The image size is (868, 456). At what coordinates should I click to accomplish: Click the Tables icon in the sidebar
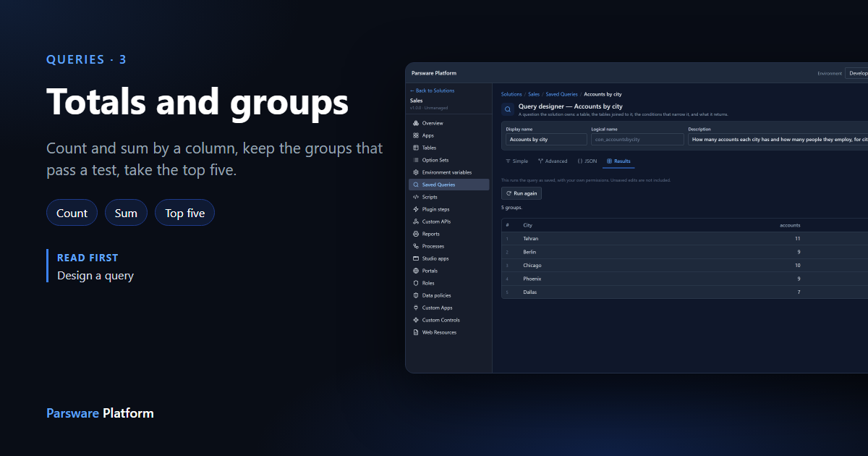(x=416, y=148)
